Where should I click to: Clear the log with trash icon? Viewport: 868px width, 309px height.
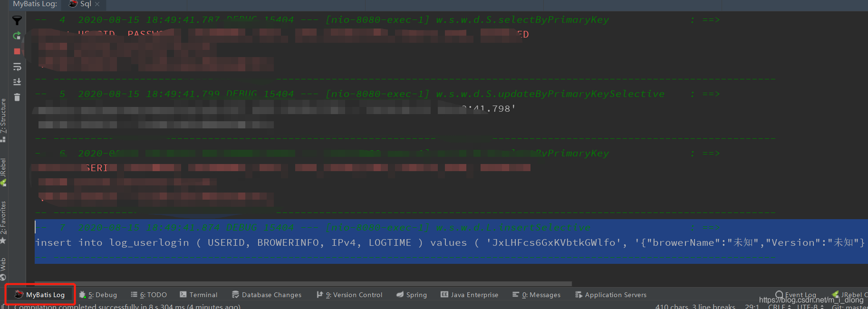click(17, 97)
